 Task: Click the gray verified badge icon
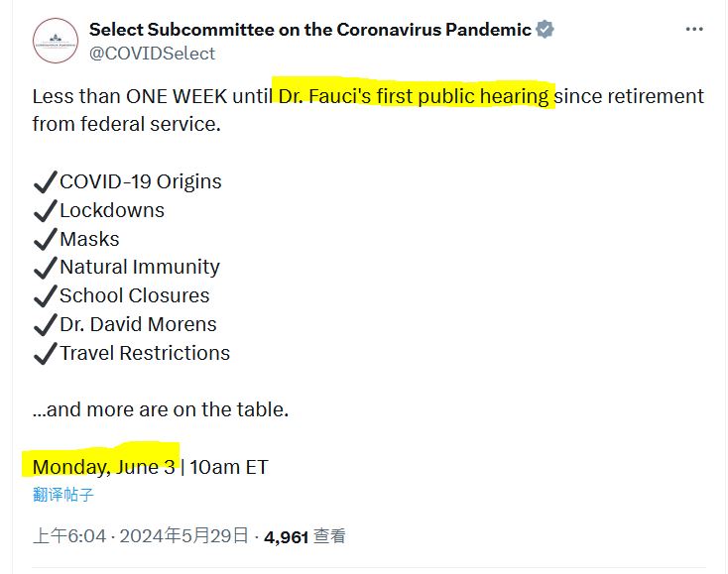click(x=545, y=30)
